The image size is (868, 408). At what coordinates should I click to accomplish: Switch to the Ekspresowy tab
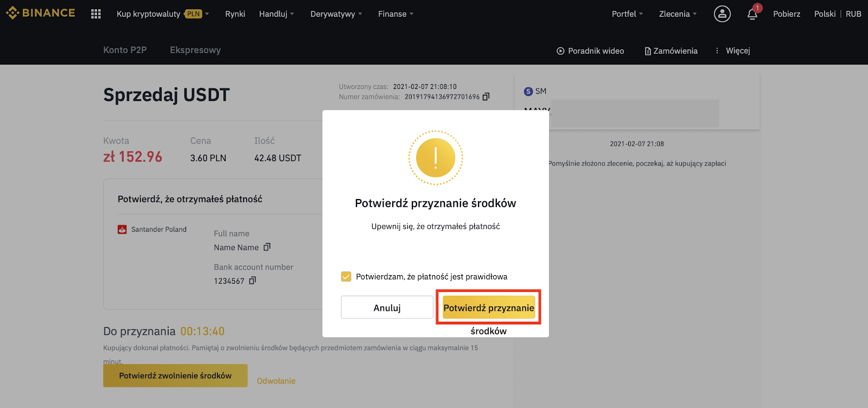(x=195, y=50)
